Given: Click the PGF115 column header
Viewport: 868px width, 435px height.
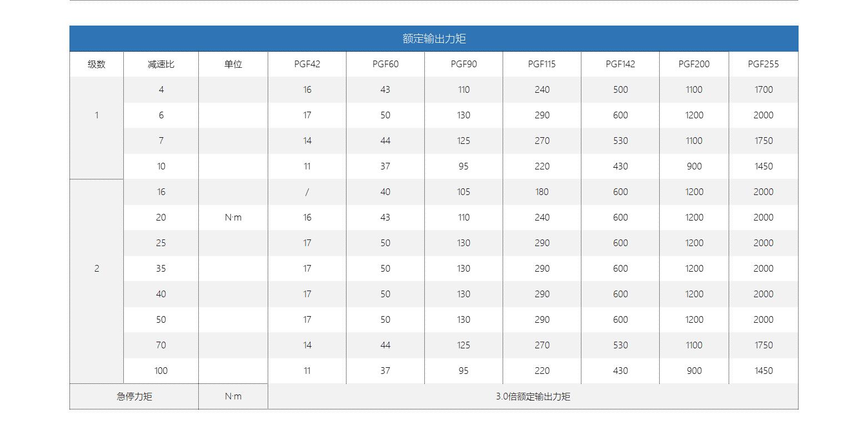Looking at the screenshot, I should pyautogui.click(x=542, y=64).
